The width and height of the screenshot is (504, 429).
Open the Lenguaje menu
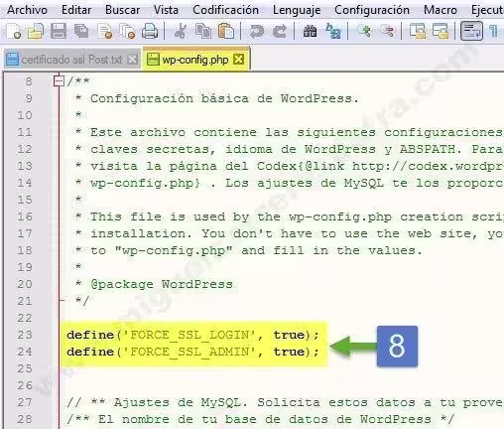297,10
